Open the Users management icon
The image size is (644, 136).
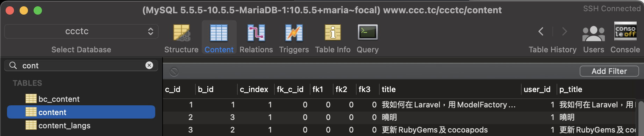coord(593,38)
